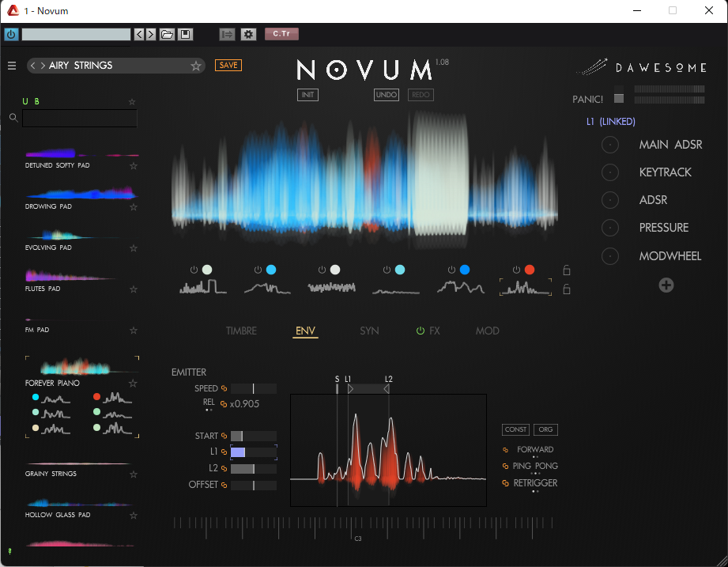Go to the next preset with the right chevron

[43, 66]
